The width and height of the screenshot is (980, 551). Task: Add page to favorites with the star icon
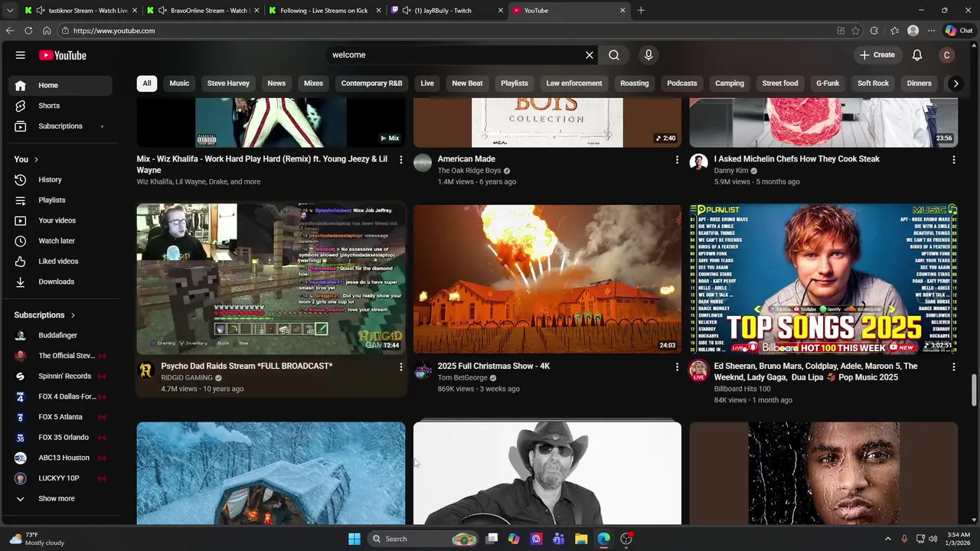(855, 31)
